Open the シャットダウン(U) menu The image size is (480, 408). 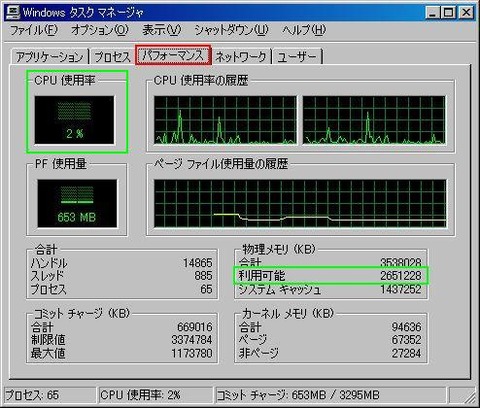pos(231,30)
